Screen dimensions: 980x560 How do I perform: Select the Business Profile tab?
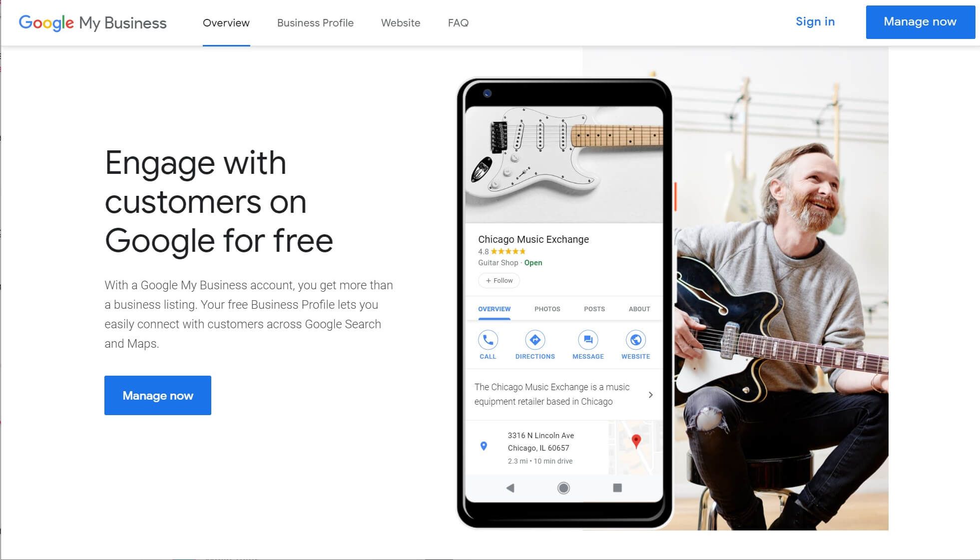click(x=315, y=22)
